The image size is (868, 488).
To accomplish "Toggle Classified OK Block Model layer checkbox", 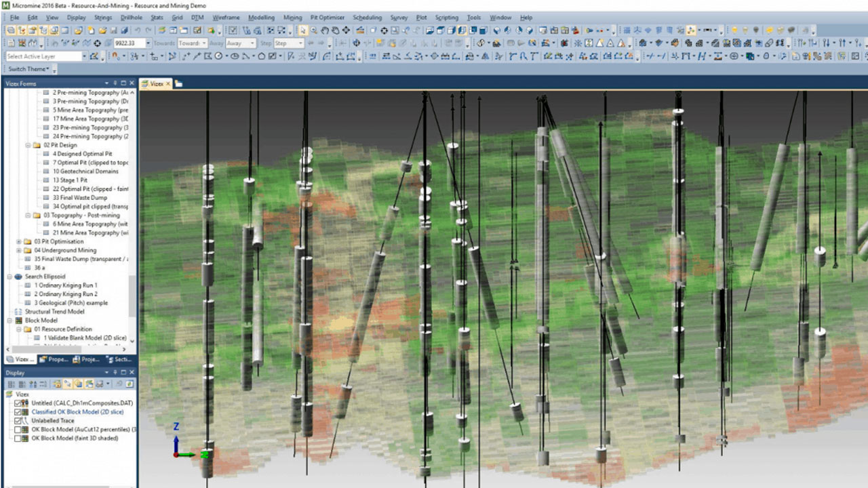I will pyautogui.click(x=18, y=412).
